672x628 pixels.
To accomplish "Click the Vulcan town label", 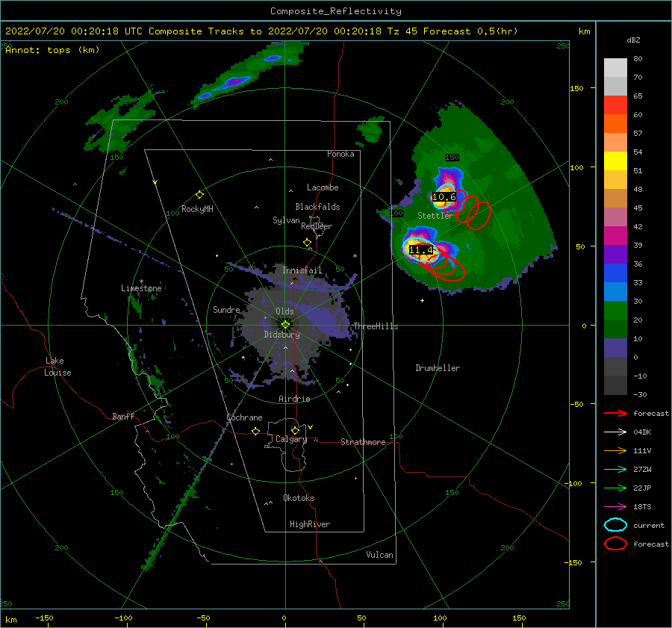I will pos(380,555).
